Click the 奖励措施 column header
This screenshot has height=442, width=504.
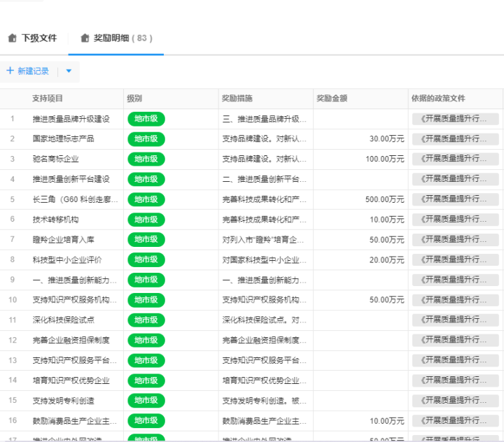pyautogui.click(x=237, y=99)
